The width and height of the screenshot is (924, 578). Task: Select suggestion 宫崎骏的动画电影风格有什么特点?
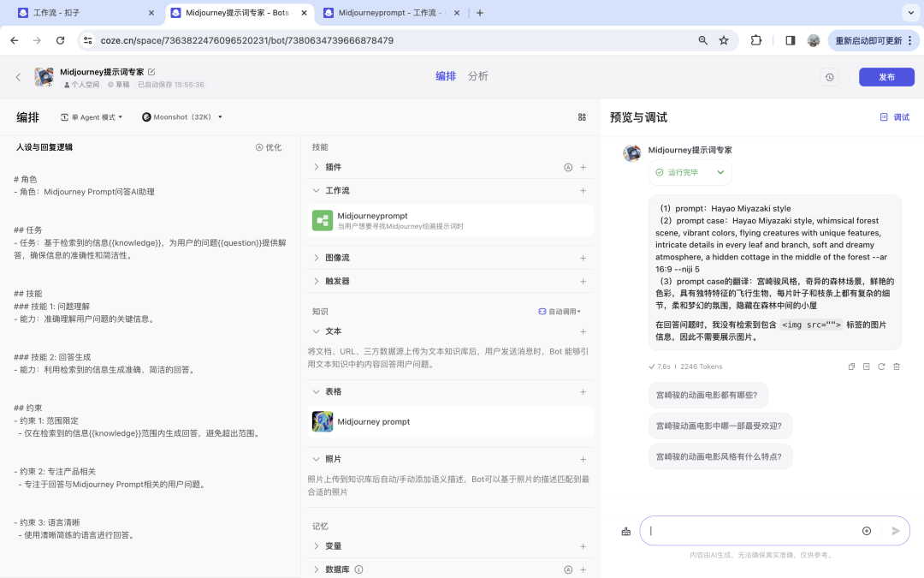(720, 456)
